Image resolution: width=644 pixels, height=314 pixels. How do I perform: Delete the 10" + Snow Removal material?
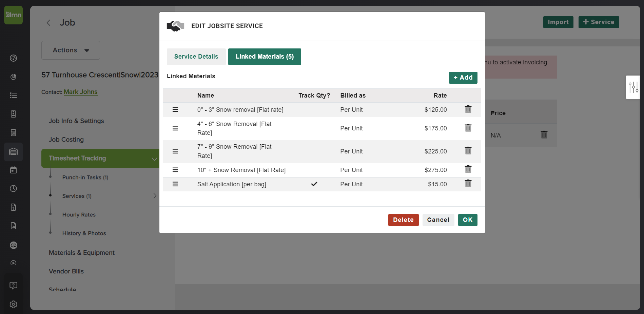[468, 169]
